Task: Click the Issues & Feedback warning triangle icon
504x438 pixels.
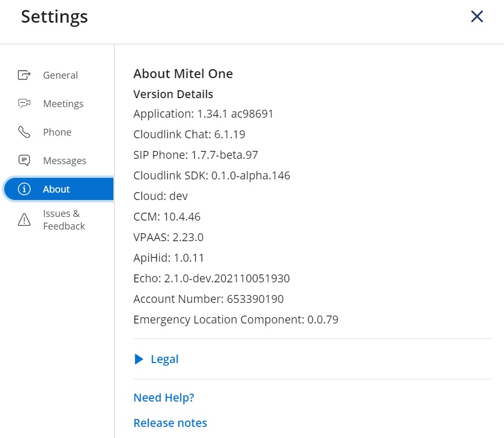Action: tap(24, 220)
